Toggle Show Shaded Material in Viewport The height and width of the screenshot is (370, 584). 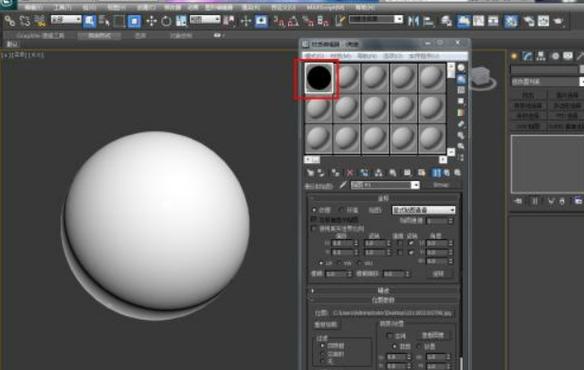[x=421, y=173]
